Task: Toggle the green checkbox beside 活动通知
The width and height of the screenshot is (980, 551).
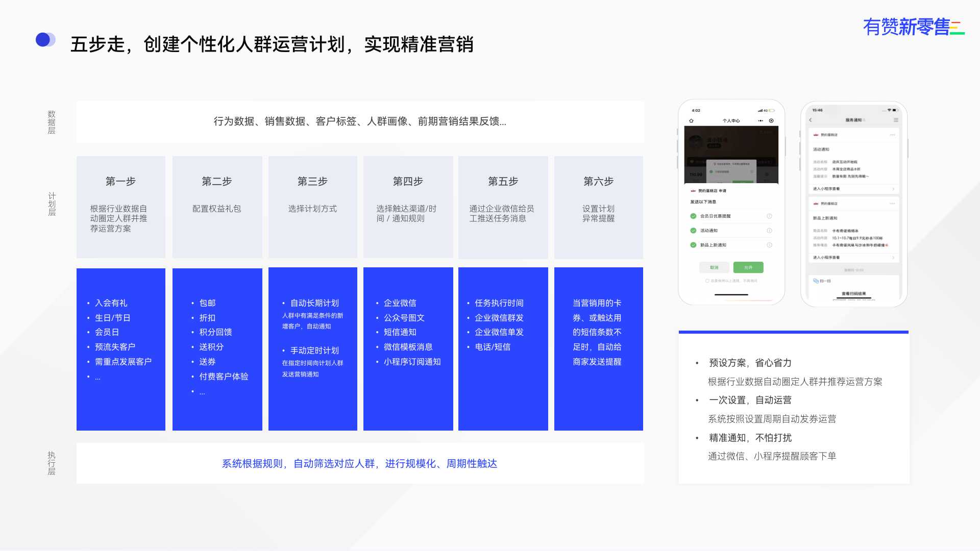Action: click(x=693, y=231)
